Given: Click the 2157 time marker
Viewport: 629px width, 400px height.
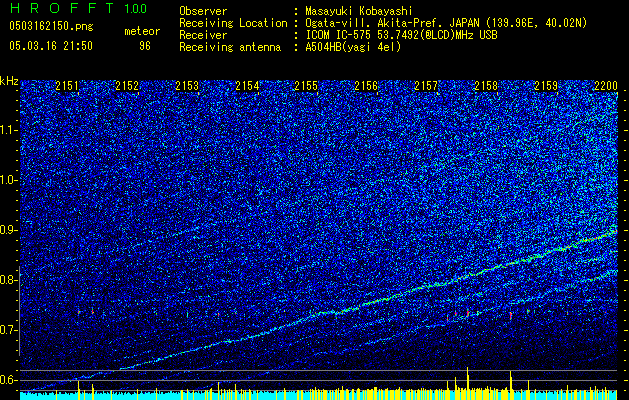Looking at the screenshot, I should click(426, 86).
